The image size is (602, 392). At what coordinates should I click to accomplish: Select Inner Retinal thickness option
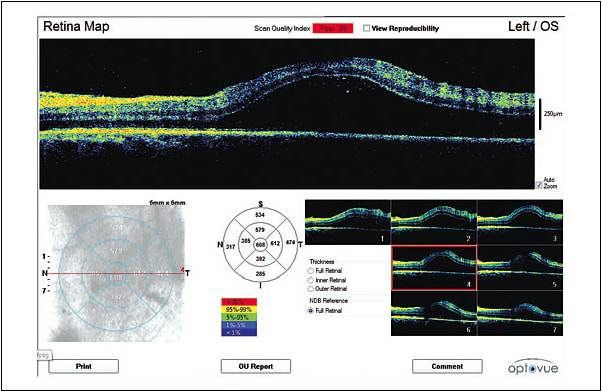311,280
